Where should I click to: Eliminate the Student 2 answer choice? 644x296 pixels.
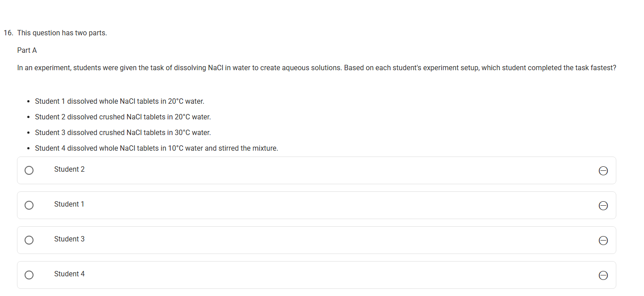[603, 171]
